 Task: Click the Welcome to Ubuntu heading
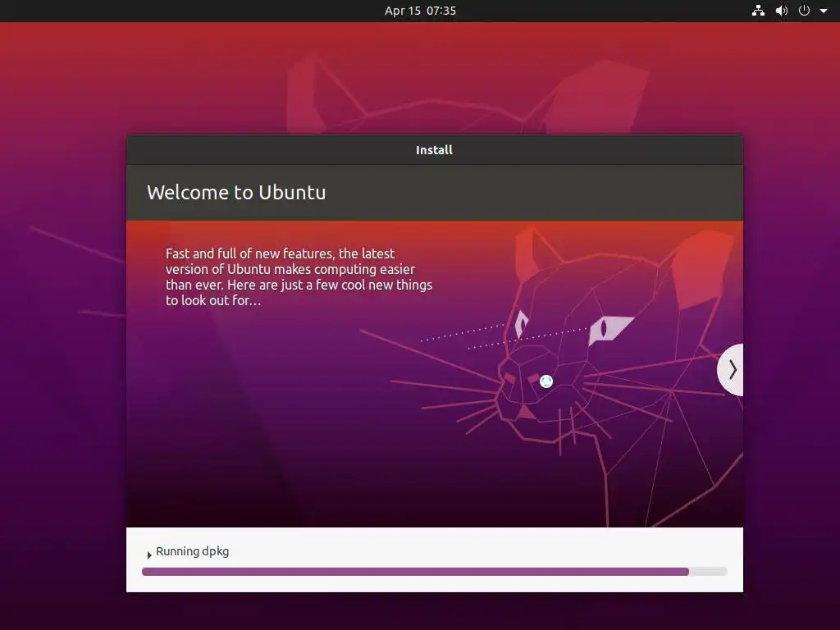click(236, 192)
